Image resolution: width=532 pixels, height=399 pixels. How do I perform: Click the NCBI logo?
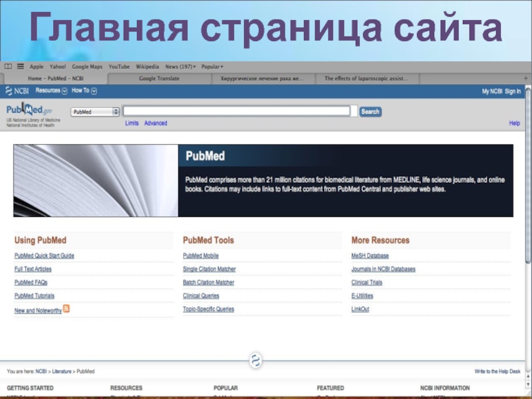tap(17, 91)
